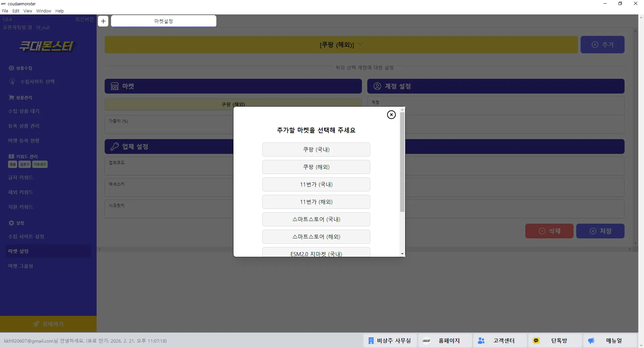Click the 액세스키 input field
Screen dimensions: 644x348
[x=169, y=187]
